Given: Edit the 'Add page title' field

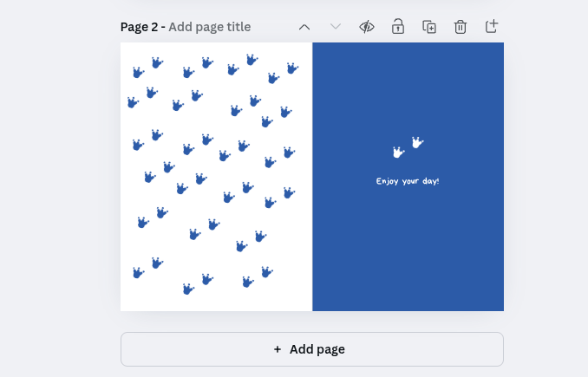Looking at the screenshot, I should 210,27.
